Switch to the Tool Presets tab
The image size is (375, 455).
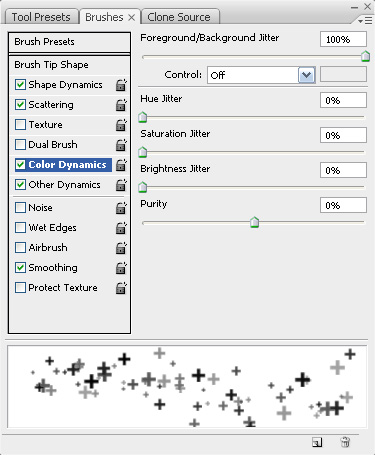pos(41,17)
